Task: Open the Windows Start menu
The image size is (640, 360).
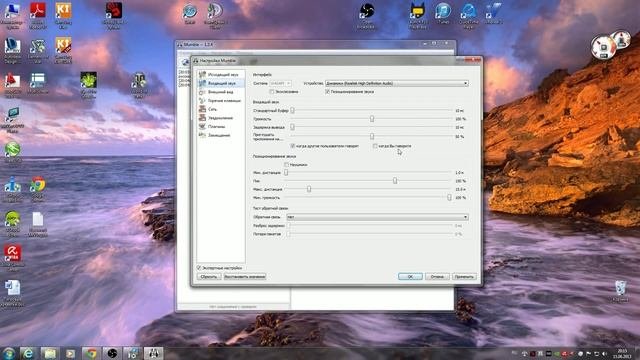Action: pyautogui.click(x=9, y=353)
